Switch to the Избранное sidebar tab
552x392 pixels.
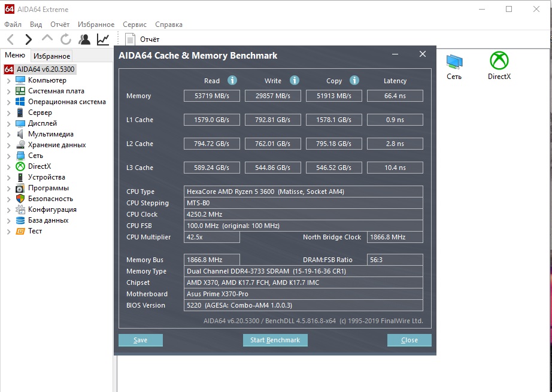pos(51,56)
